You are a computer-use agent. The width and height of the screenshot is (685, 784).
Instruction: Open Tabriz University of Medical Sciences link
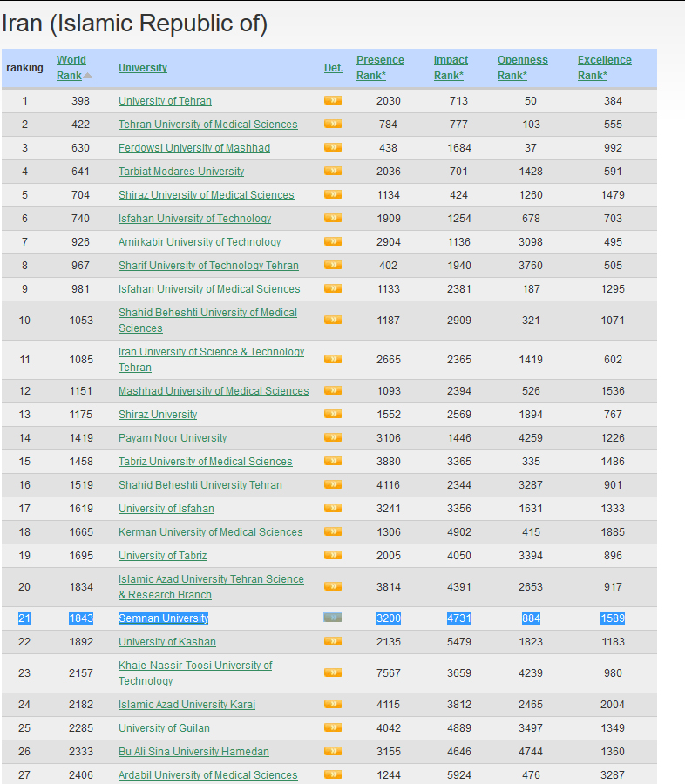pos(205,461)
